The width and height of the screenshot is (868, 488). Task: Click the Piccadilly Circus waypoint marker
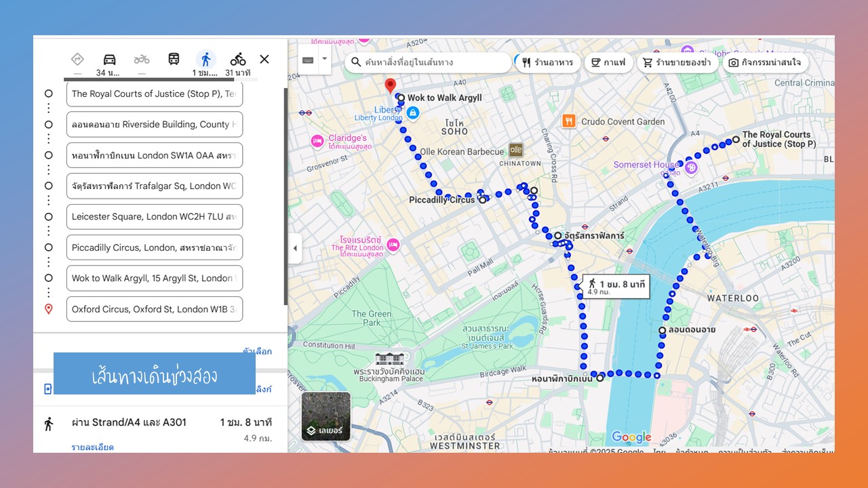[483, 200]
